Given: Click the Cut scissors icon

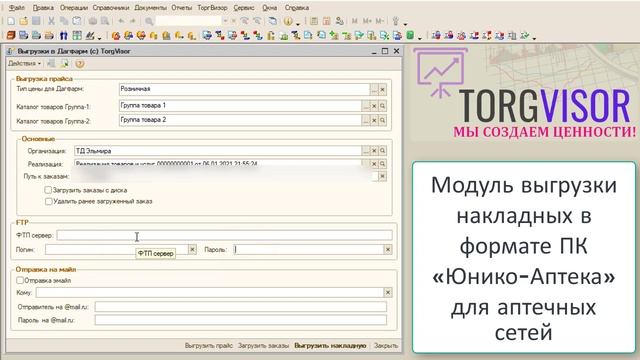Looking at the screenshot, I should 51,21.
